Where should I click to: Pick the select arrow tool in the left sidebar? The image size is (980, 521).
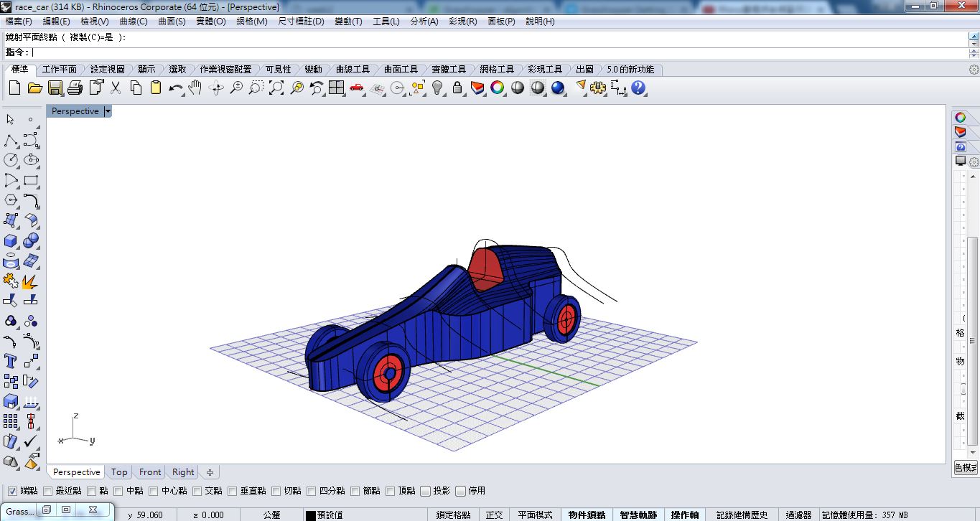click(11, 119)
